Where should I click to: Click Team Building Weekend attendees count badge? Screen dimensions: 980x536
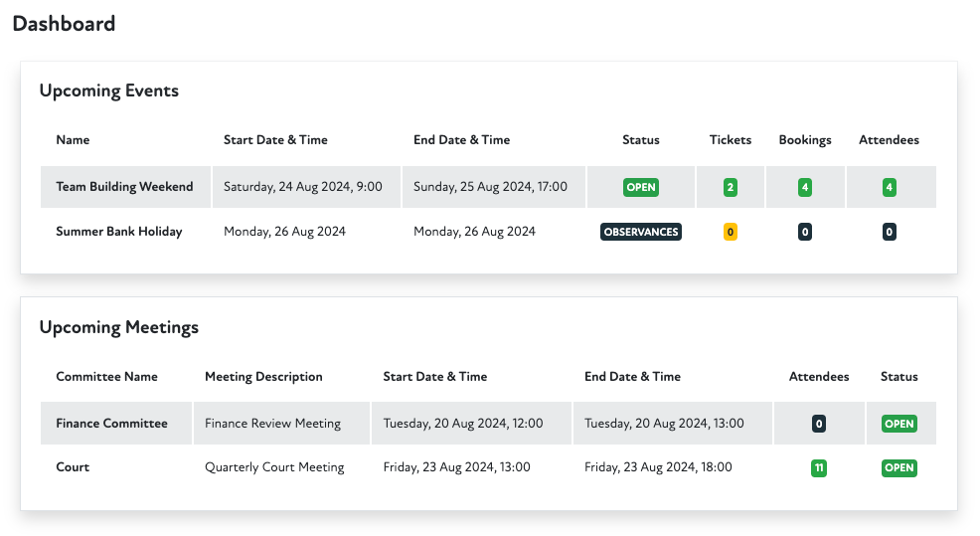(890, 187)
